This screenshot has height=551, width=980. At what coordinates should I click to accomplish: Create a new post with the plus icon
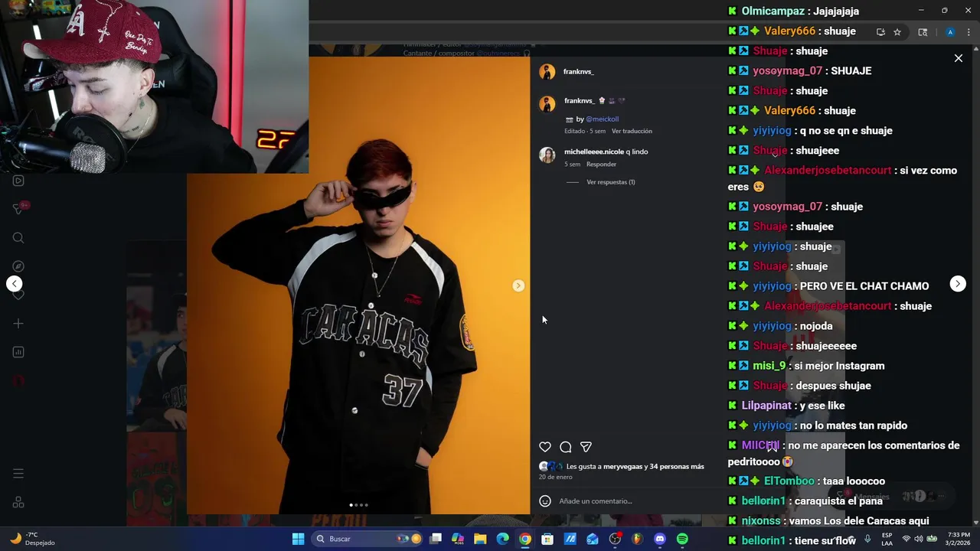coord(18,324)
